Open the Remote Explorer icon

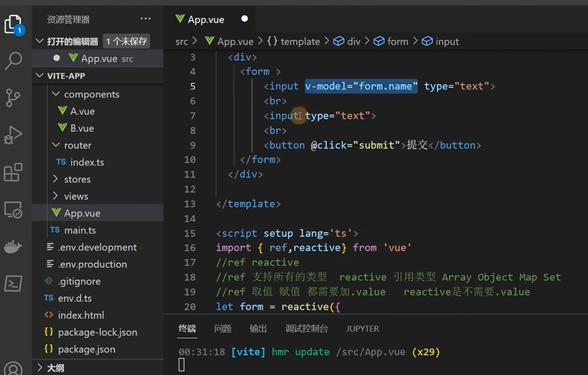[13, 210]
